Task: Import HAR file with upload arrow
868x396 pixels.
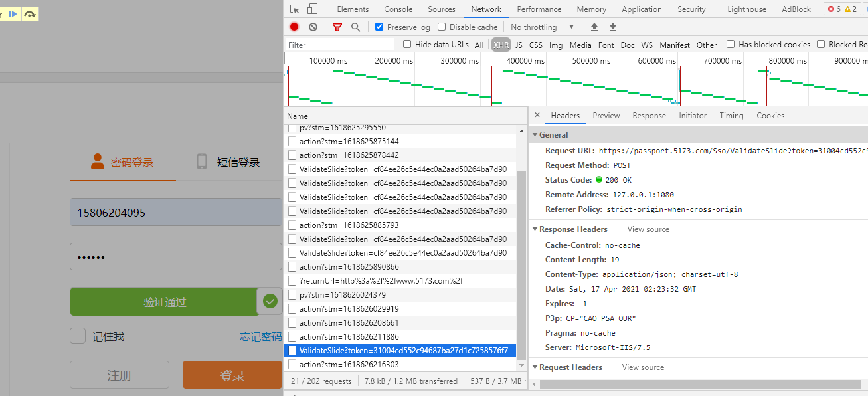Action: pos(594,27)
